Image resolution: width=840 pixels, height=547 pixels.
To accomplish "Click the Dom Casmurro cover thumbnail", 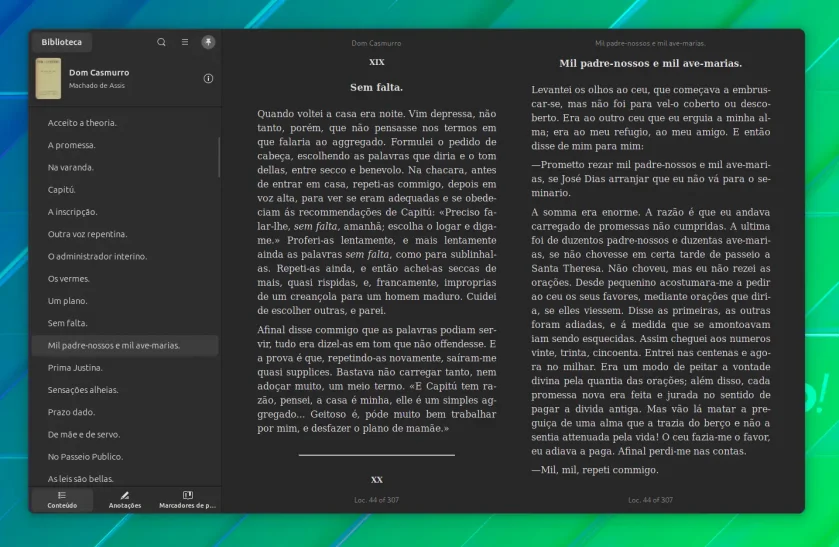I will [48, 79].
